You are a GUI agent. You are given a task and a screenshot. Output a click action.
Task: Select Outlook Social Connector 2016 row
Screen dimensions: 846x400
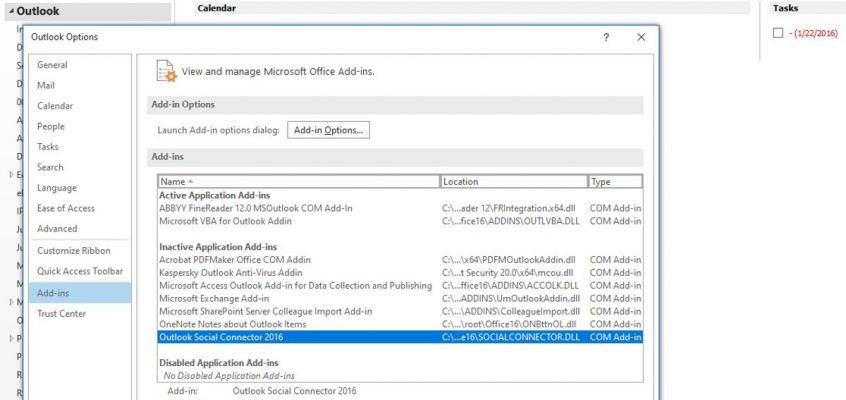coord(400,337)
